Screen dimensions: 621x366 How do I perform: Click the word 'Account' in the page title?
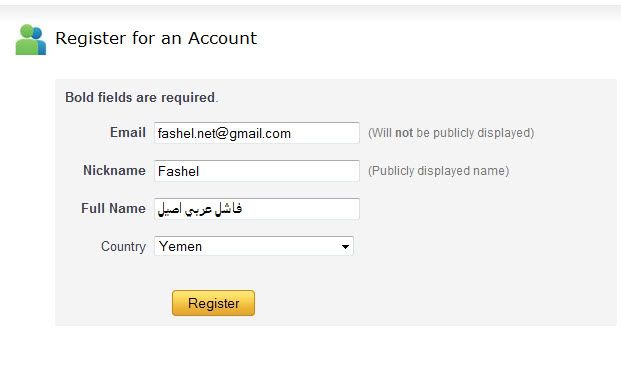pyautogui.click(x=222, y=38)
